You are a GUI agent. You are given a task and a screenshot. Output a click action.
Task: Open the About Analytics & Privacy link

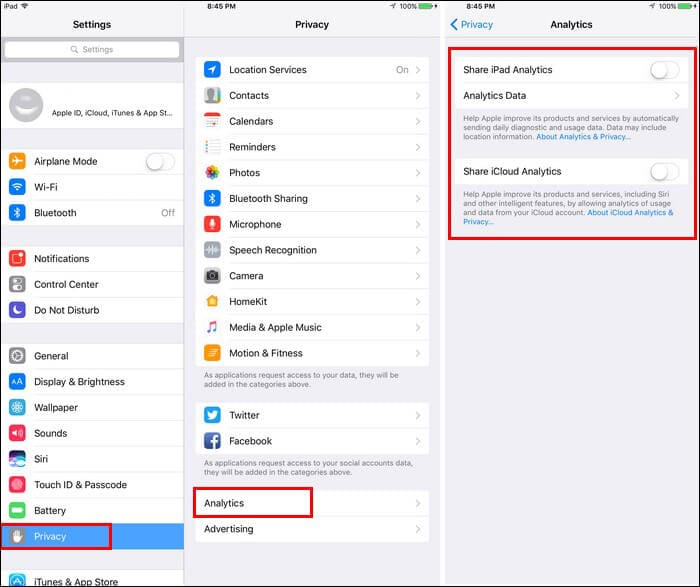tap(583, 137)
